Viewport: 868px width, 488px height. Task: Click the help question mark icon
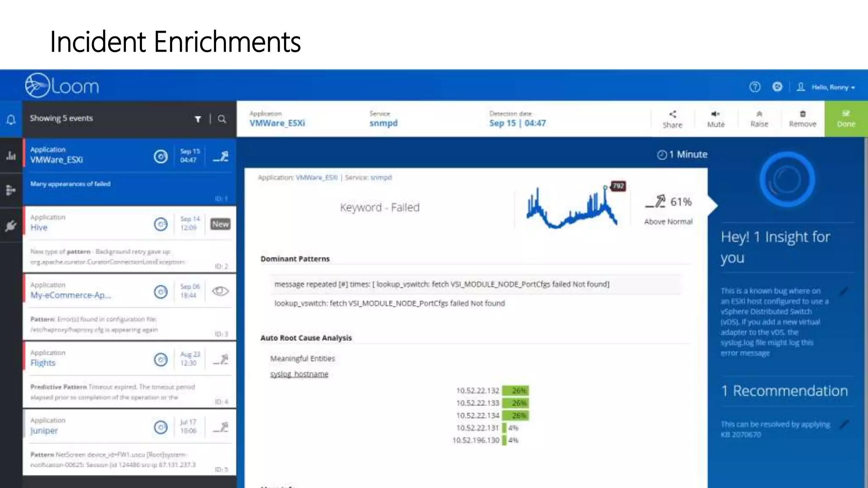[754, 87]
